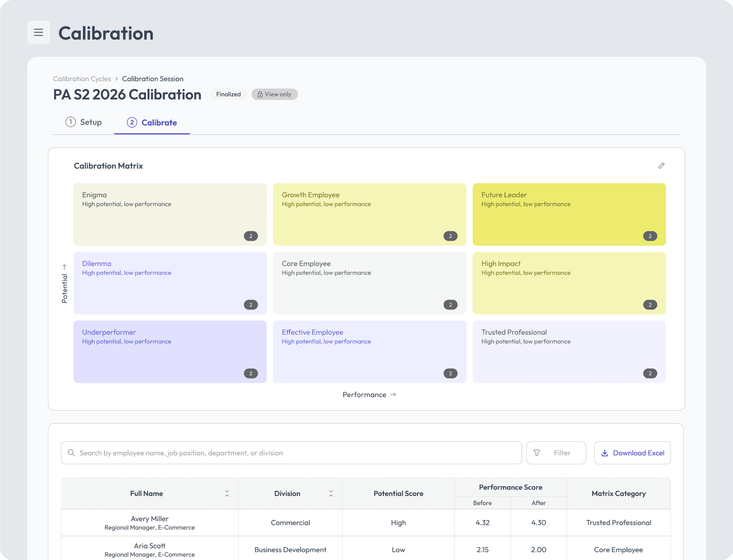Click in the employee search field
This screenshot has width=733, height=560.
point(291,453)
